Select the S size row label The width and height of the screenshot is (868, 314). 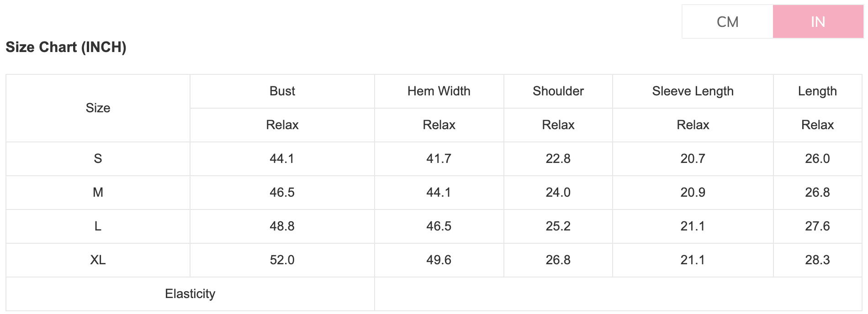[x=98, y=159]
